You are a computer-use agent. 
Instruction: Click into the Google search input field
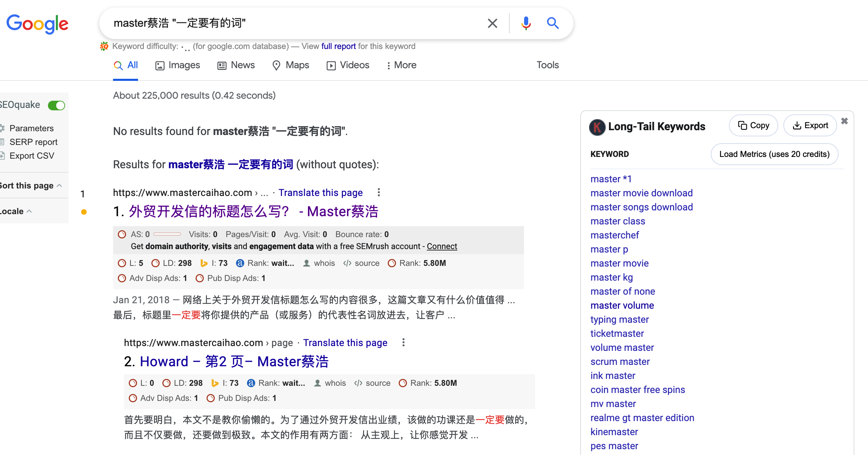point(295,23)
